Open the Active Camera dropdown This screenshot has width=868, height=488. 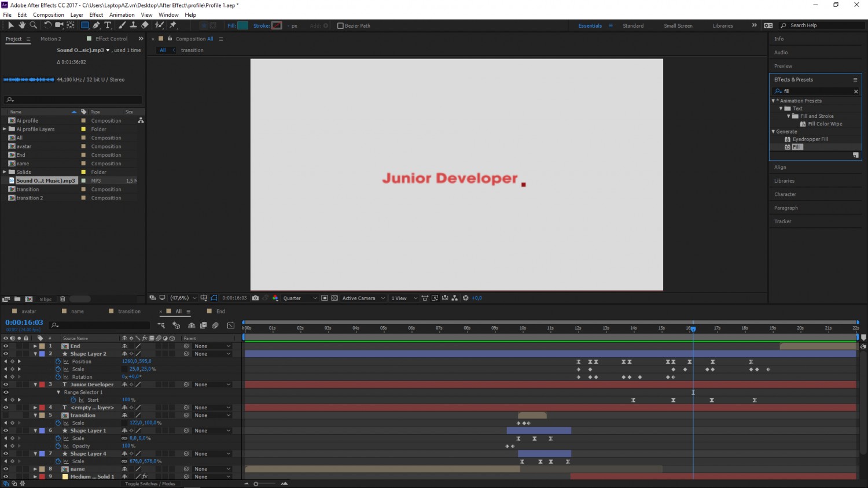(363, 298)
